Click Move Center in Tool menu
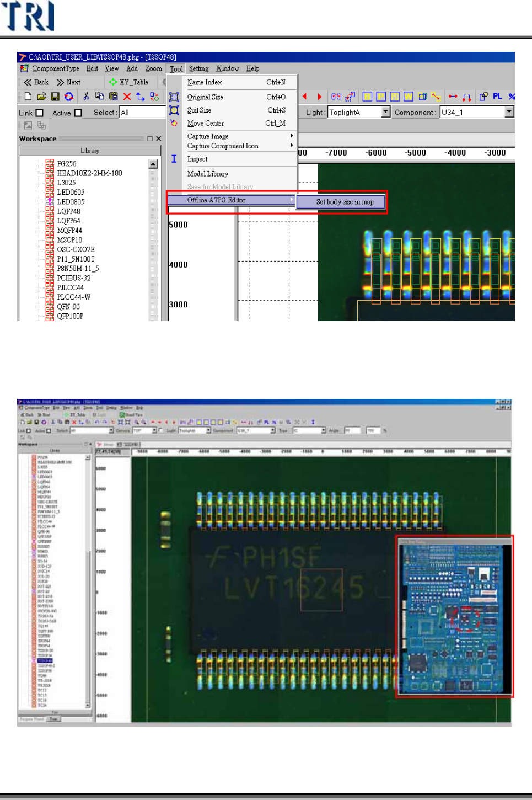 click(206, 124)
